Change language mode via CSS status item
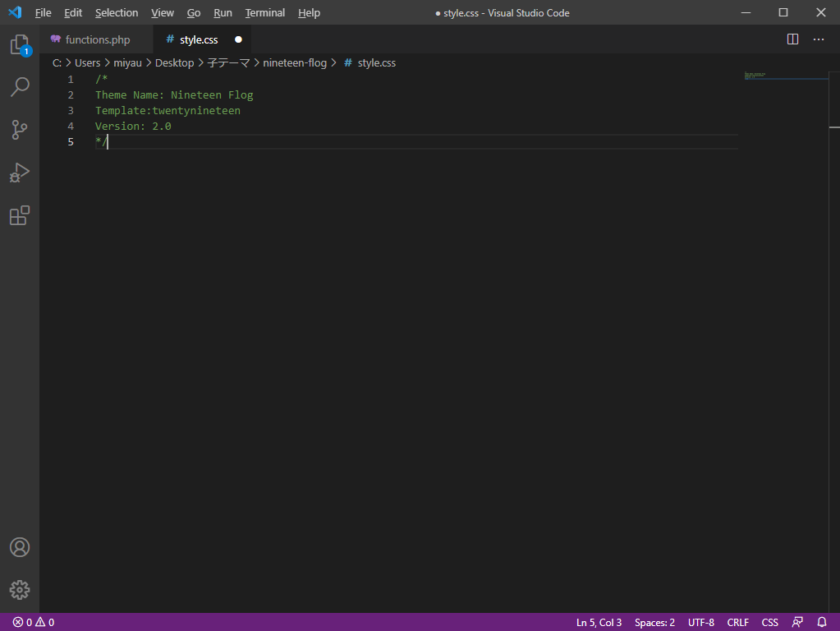Viewport: 840px width, 631px height. click(770, 623)
